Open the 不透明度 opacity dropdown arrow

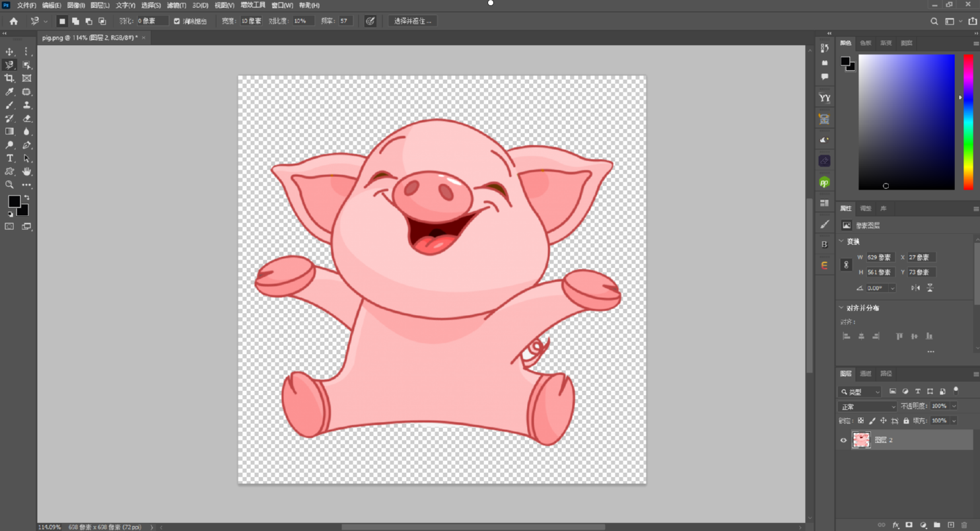point(954,406)
